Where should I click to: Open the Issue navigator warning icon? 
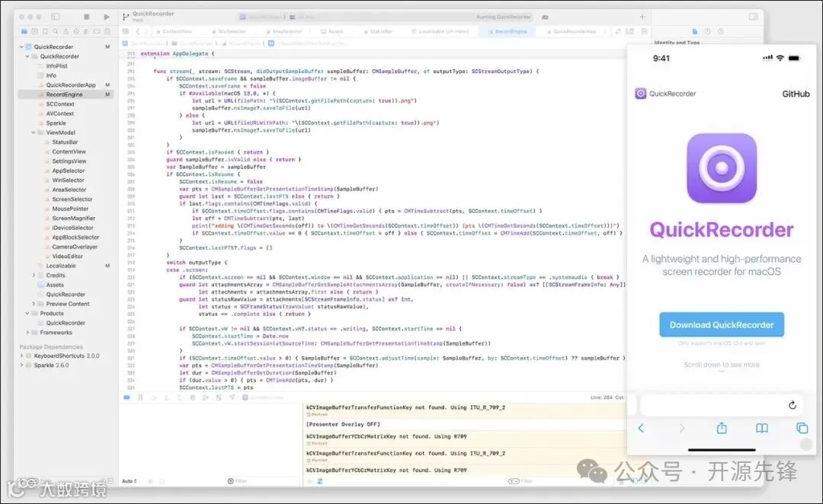(x=66, y=31)
